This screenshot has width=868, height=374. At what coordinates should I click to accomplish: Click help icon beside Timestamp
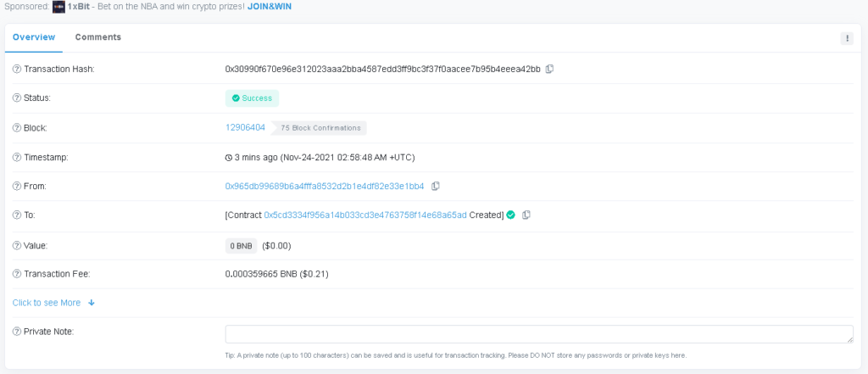point(17,158)
